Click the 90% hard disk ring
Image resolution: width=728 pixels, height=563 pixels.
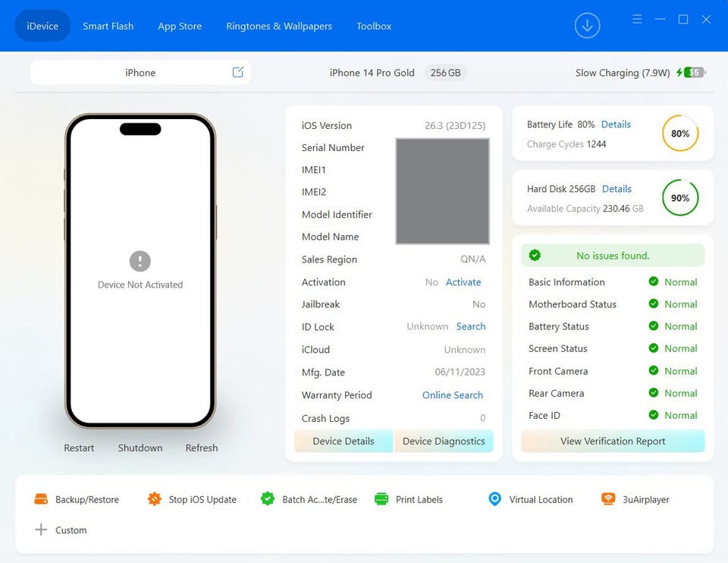click(680, 198)
